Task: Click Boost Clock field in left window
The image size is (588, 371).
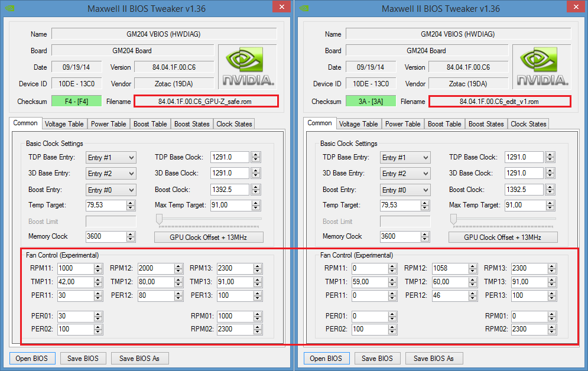Action: (230, 190)
